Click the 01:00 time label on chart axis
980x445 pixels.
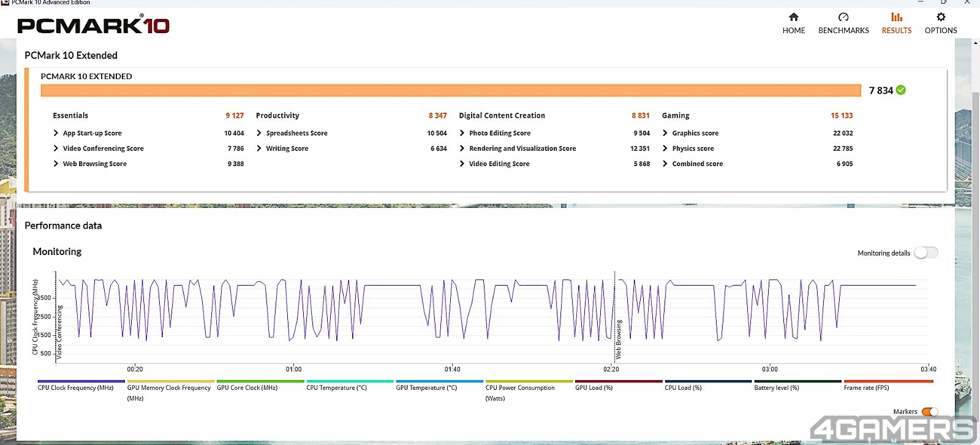(293, 369)
